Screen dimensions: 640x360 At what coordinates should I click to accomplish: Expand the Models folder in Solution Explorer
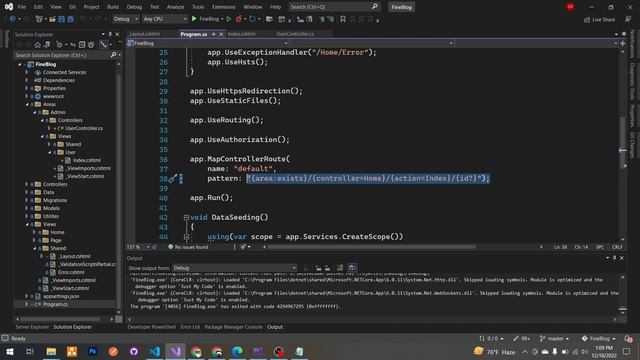[27, 208]
